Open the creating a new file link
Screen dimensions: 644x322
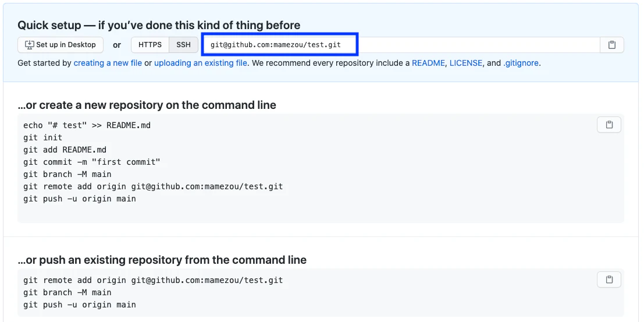[x=108, y=63]
